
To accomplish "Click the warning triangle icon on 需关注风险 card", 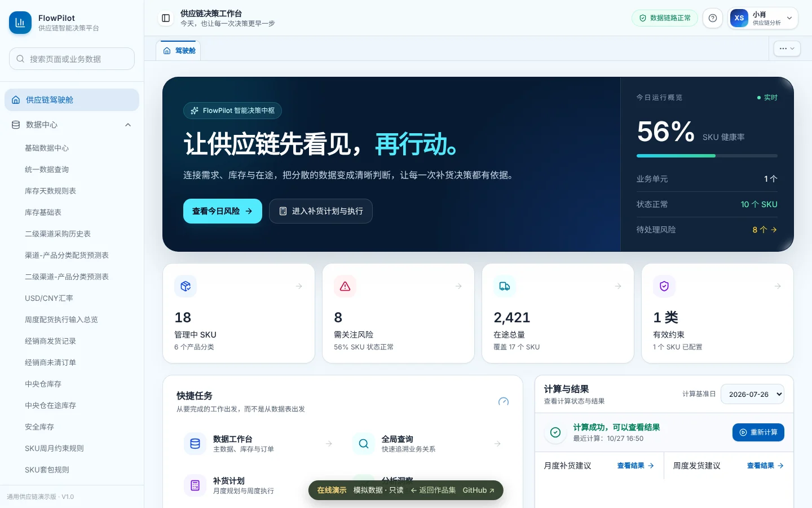I will point(345,286).
